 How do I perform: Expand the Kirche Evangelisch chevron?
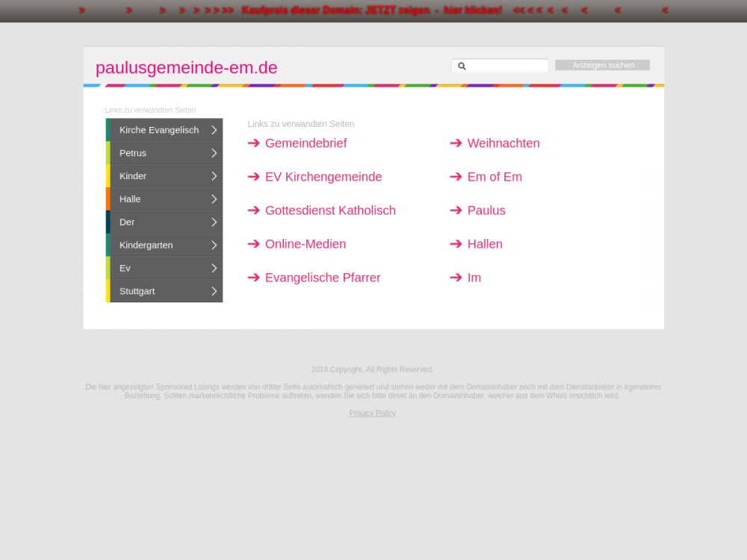214,130
